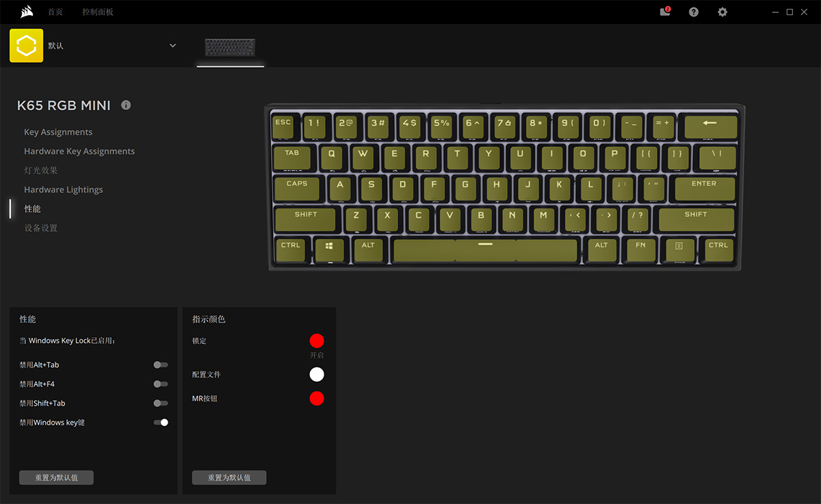Screen dimensions: 821x504
Task: Open Key Assignments section
Action: pos(58,132)
